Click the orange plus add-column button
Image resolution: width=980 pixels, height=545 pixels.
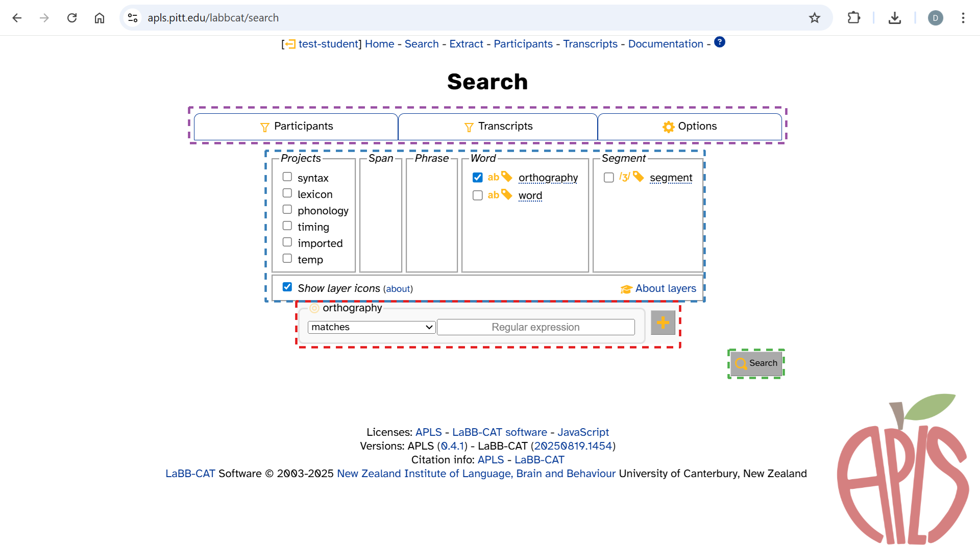[x=663, y=323]
